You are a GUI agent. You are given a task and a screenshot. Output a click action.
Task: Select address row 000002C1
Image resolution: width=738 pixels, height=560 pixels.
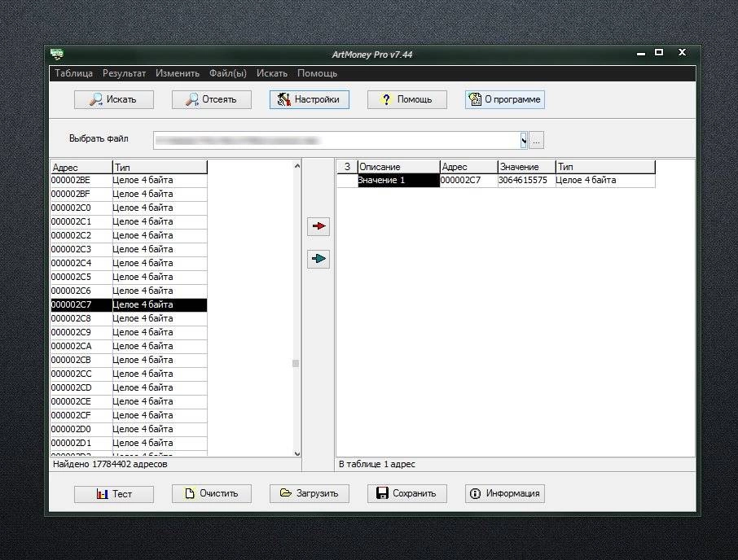(129, 222)
